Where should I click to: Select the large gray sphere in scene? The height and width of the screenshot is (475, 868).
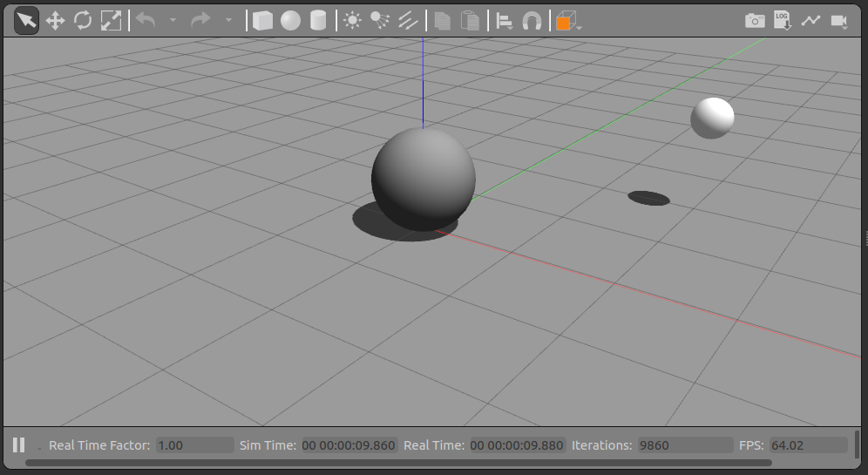(424, 180)
